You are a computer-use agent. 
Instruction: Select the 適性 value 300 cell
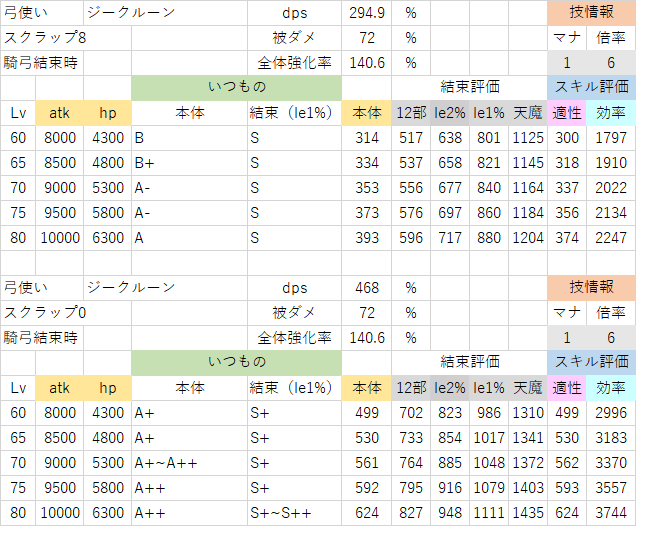[567, 138]
